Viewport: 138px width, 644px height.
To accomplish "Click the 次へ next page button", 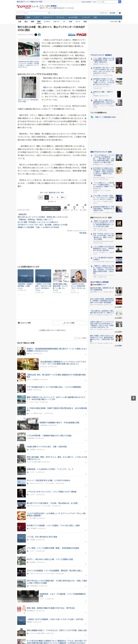I will tap(63, 197).
